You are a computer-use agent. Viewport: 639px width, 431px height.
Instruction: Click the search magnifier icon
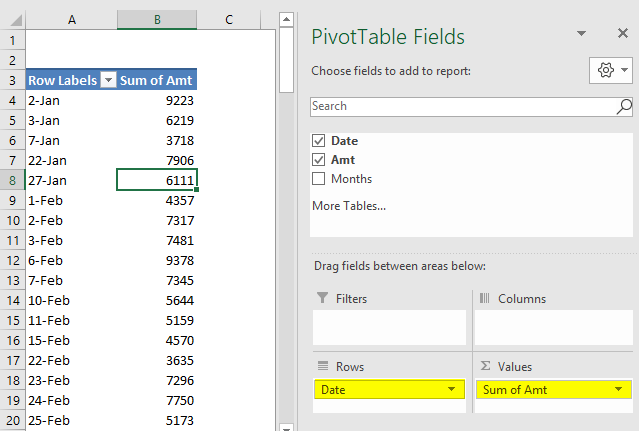624,106
